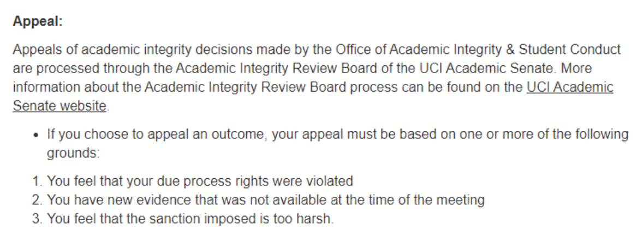Click the bullet point before "If you choose"
The width and height of the screenshot is (644, 236).
(x=36, y=134)
